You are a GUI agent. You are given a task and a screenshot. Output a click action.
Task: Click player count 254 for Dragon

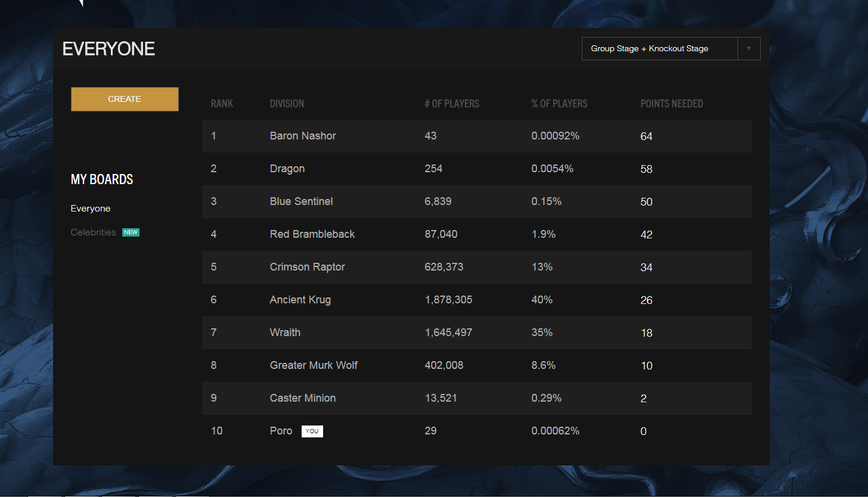[x=433, y=169]
